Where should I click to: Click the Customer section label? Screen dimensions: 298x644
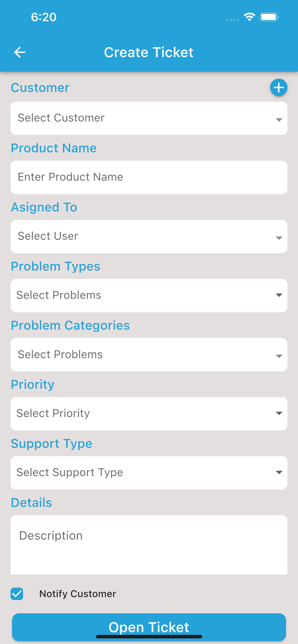pos(40,88)
